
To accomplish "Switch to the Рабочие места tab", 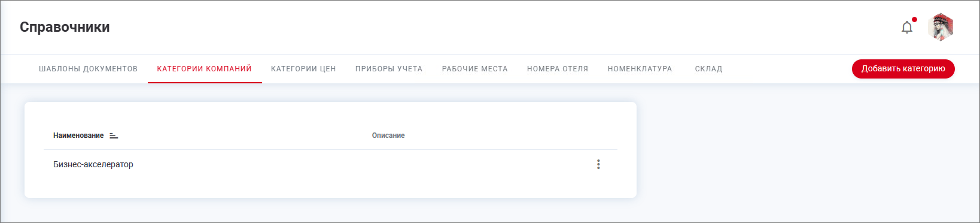I will [475, 69].
